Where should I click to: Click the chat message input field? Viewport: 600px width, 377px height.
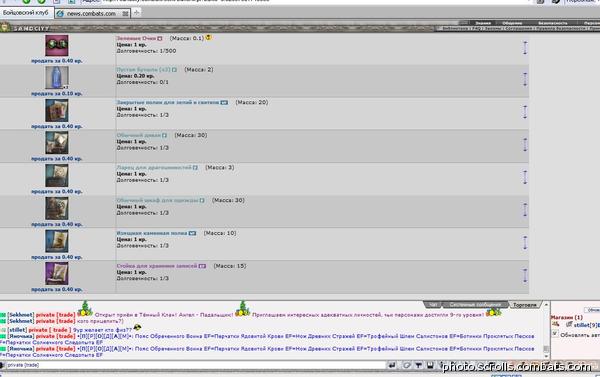[195, 365]
